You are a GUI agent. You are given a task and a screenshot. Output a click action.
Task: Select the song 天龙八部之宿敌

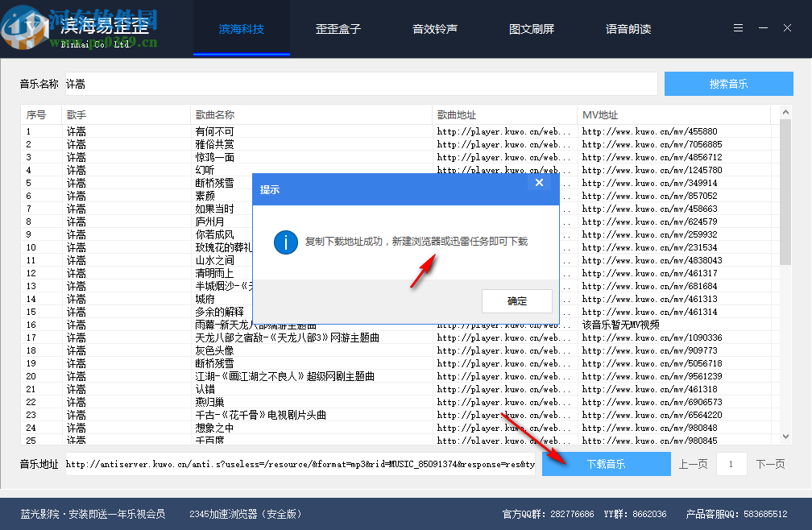(288, 338)
